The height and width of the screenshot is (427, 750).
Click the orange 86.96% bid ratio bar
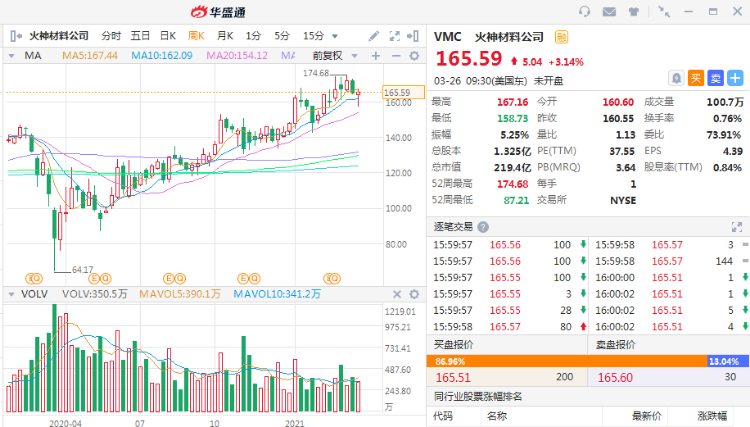567,361
